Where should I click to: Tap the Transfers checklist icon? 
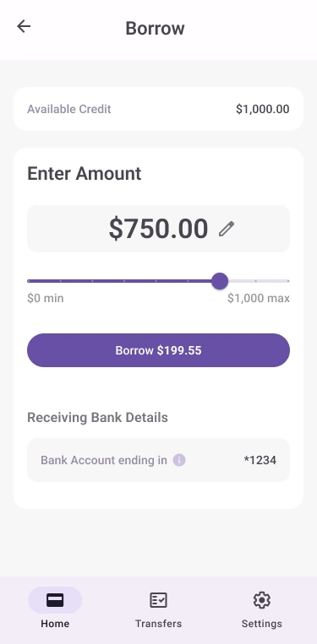158,600
